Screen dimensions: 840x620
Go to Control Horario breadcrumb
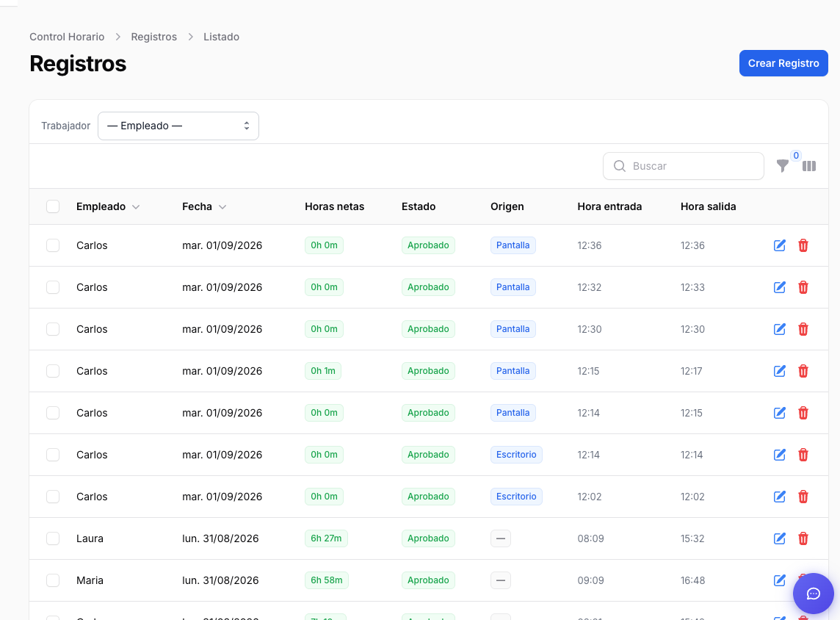point(67,37)
